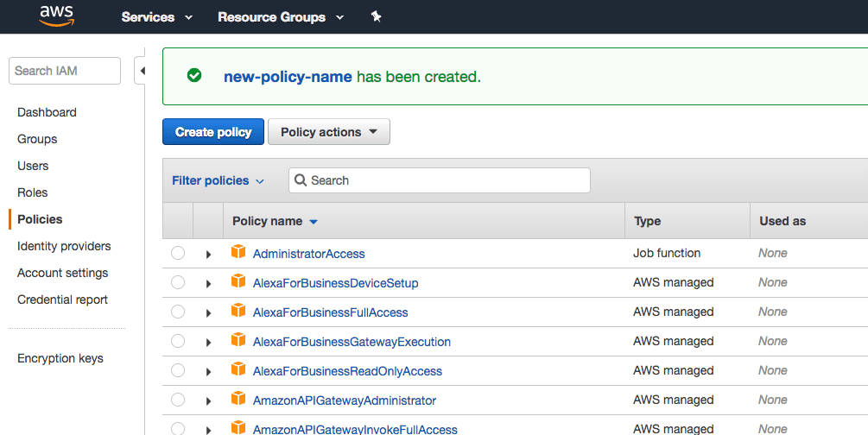868x435 pixels.
Task: Open the new-policy-name link
Action: [288, 76]
